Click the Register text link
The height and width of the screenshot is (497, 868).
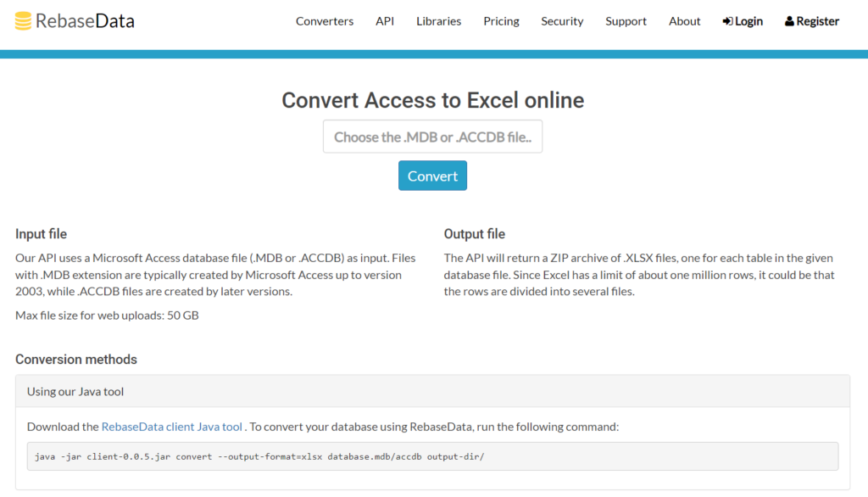[x=818, y=21]
